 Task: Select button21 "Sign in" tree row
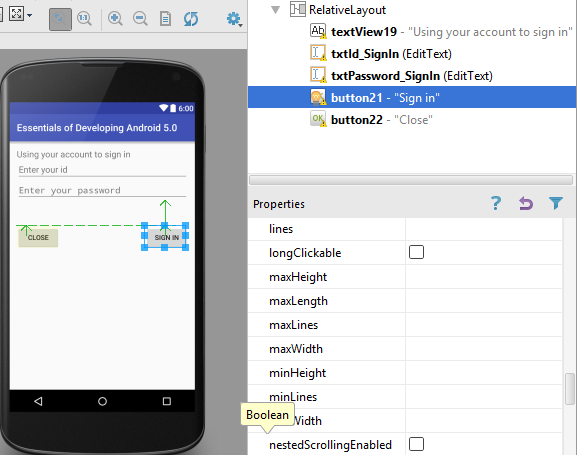pos(412,97)
